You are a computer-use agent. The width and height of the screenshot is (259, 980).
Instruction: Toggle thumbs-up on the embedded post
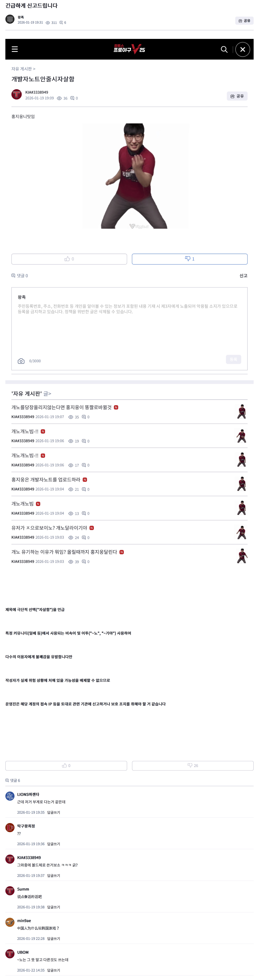pyautogui.click(x=69, y=259)
